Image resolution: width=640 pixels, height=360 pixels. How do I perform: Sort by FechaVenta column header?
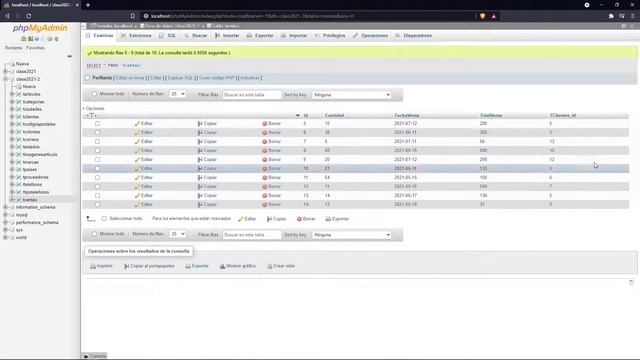407,116
